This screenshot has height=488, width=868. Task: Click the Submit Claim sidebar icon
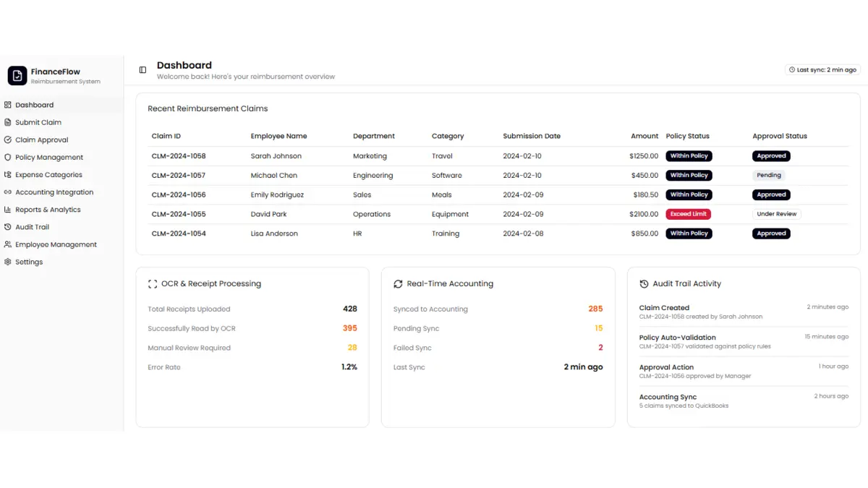[8, 122]
